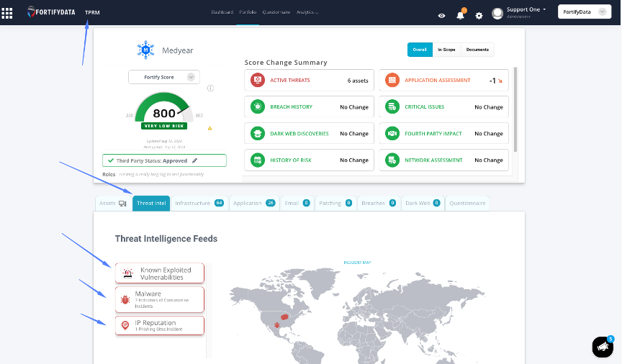Switch to the Breaches tab

click(379, 203)
